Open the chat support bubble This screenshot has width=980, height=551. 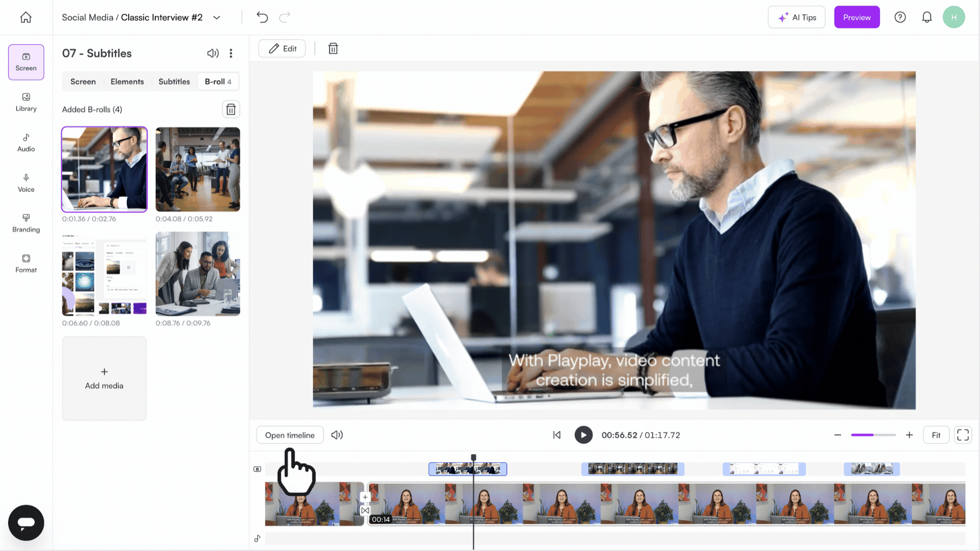click(26, 522)
